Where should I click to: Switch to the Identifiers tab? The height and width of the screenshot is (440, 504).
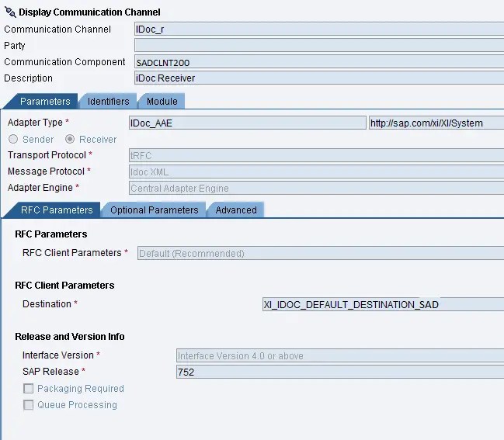pyautogui.click(x=108, y=102)
